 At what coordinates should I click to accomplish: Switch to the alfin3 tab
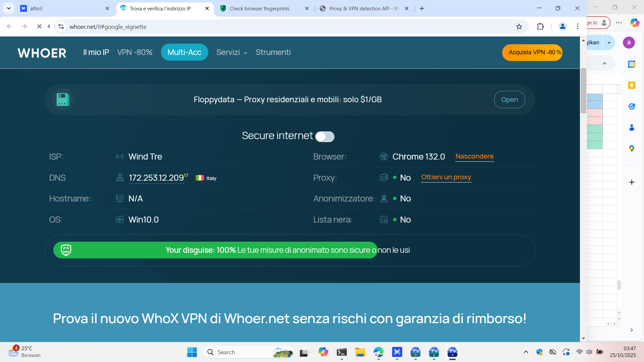[x=65, y=8]
